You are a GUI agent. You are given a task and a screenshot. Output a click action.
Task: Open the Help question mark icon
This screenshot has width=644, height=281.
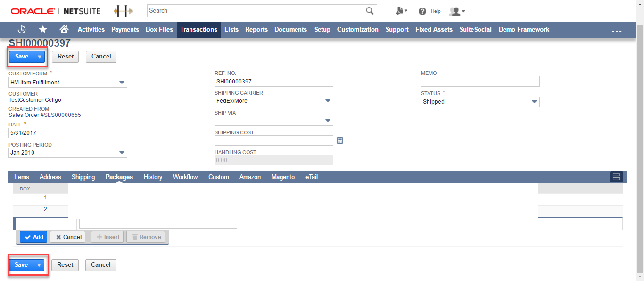pyautogui.click(x=422, y=11)
